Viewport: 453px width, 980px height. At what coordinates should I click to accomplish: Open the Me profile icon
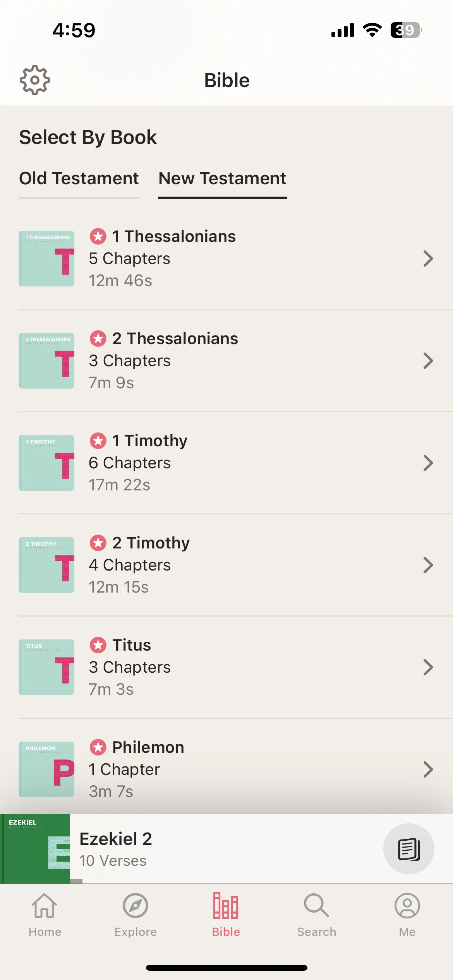407,906
